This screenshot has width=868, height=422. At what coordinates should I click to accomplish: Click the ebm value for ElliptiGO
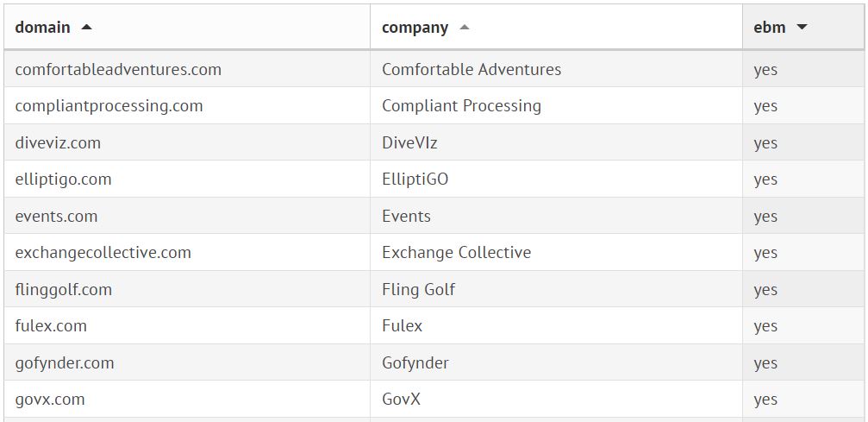pyautogui.click(x=765, y=180)
